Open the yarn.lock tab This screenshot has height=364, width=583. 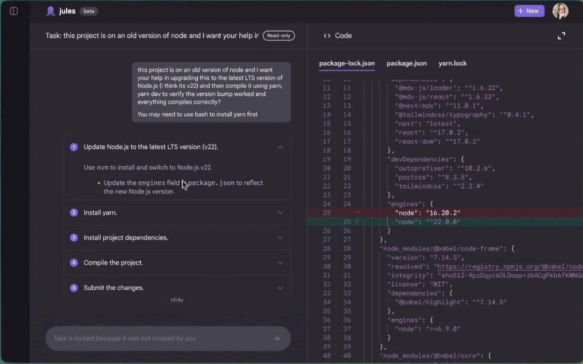[x=452, y=63]
